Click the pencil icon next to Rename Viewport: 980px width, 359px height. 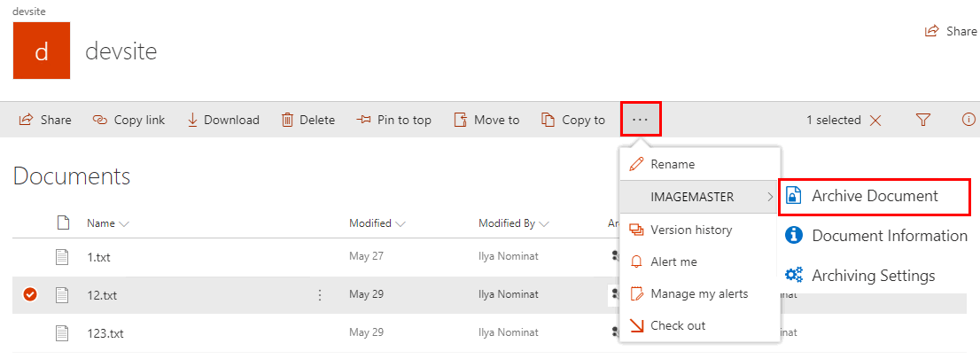pyautogui.click(x=636, y=165)
